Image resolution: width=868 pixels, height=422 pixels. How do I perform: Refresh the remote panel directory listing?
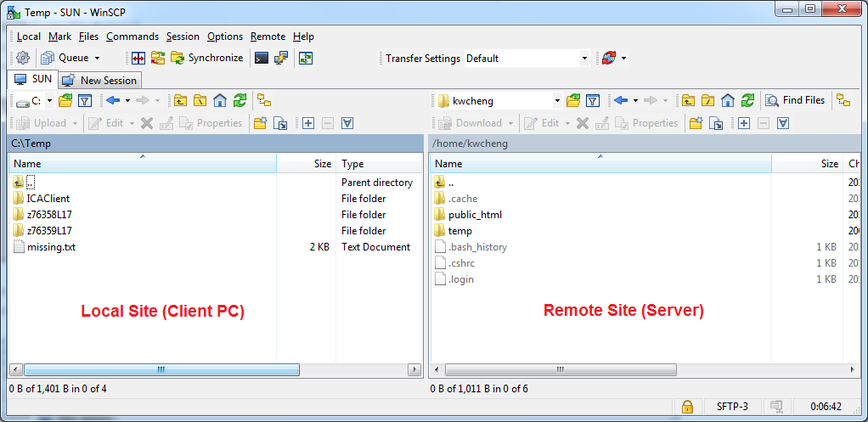pos(747,100)
